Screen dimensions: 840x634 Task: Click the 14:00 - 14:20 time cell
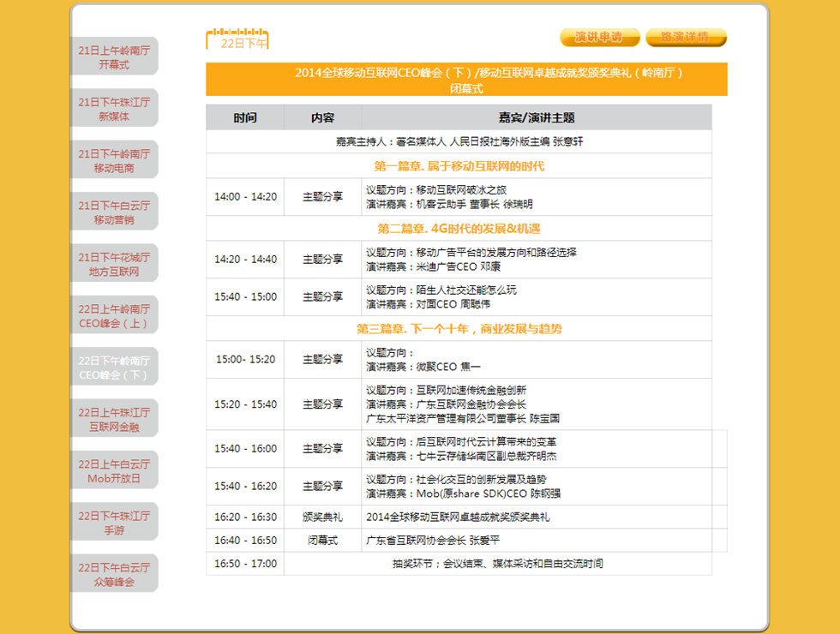point(245,196)
